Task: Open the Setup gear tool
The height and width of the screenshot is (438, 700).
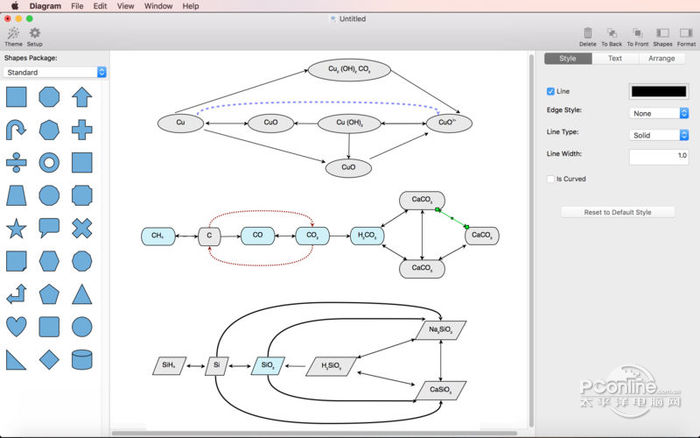Action: [34, 37]
